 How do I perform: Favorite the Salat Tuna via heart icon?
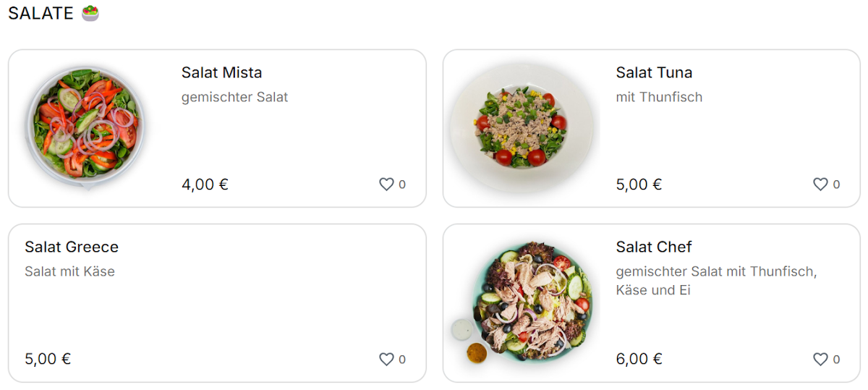click(820, 185)
